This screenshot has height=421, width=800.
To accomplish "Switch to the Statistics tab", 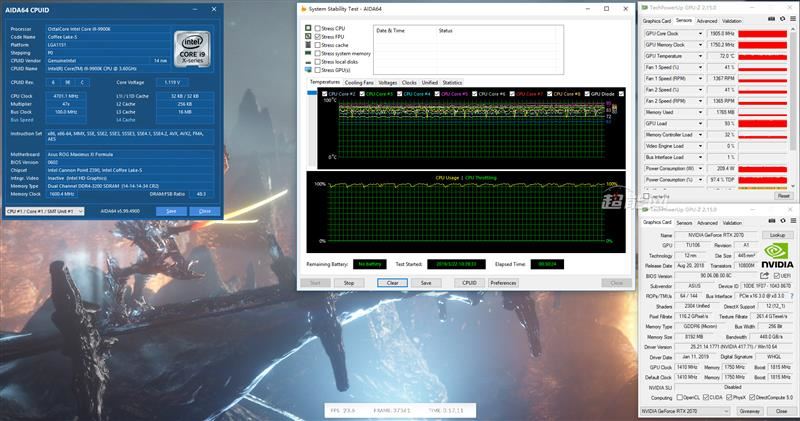I will pos(452,82).
